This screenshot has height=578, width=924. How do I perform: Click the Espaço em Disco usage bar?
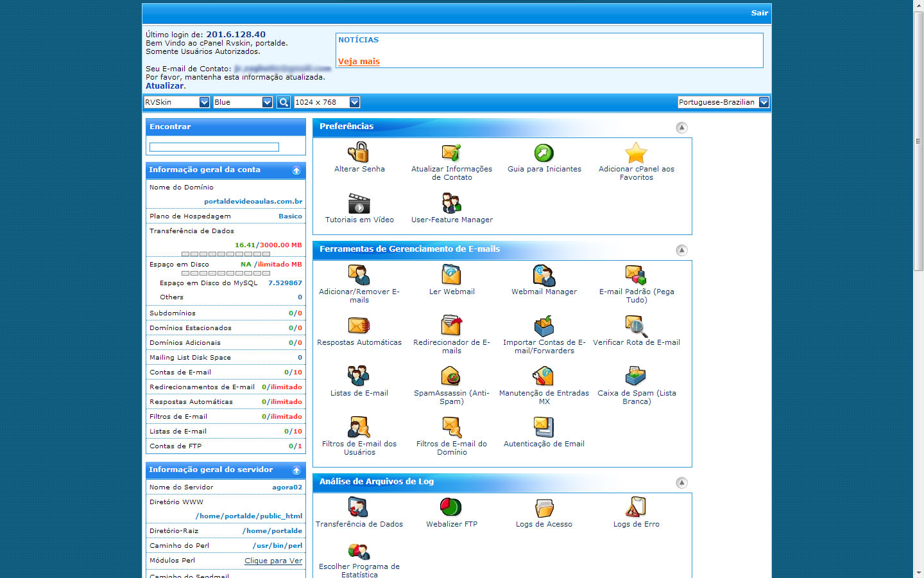(225, 274)
